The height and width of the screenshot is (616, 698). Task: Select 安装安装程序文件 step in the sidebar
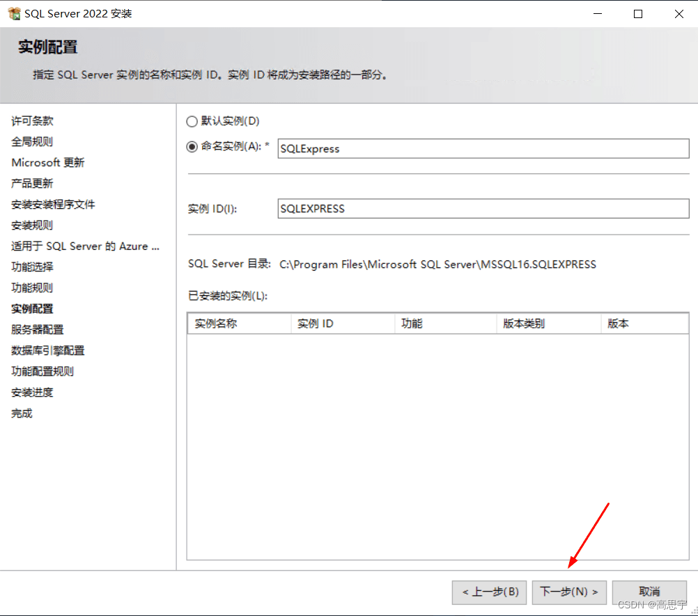[53, 205]
